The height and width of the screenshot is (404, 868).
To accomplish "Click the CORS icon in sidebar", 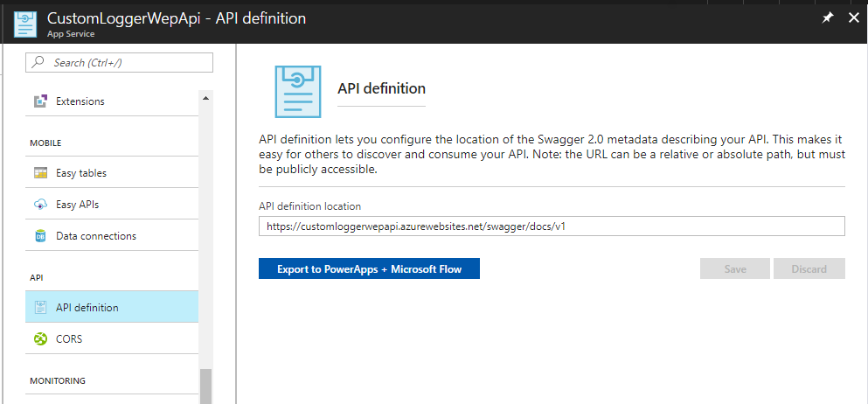I will coord(40,338).
